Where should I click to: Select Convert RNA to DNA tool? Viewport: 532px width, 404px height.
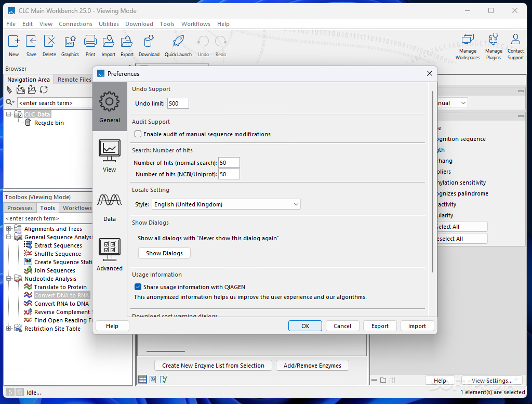click(61, 304)
